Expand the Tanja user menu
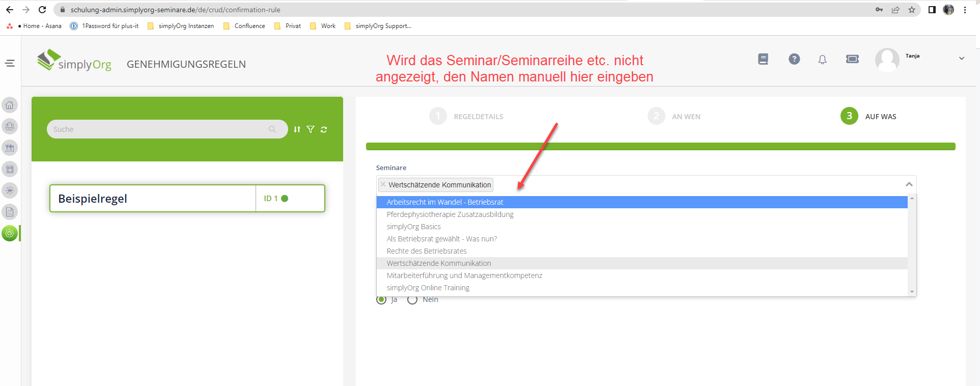This screenshot has height=386, width=980. [x=961, y=59]
